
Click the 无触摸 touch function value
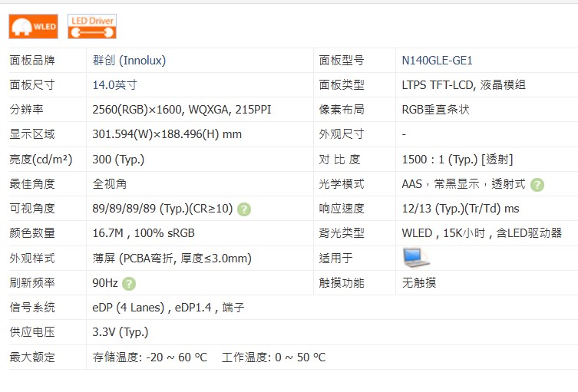[419, 282]
